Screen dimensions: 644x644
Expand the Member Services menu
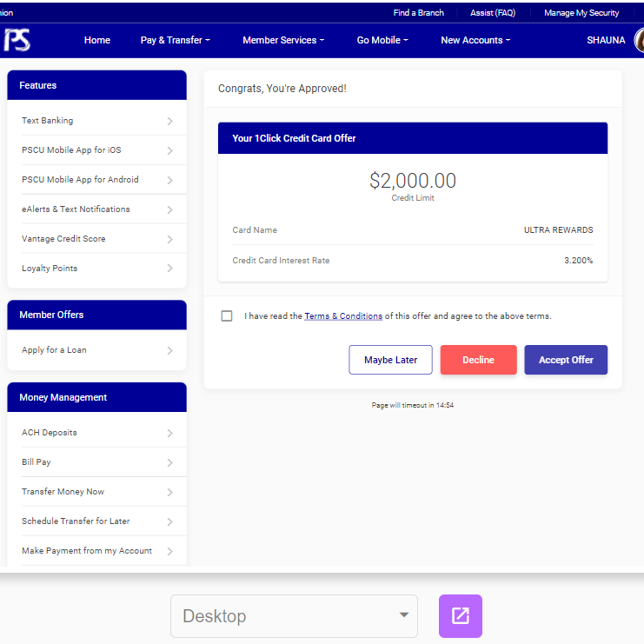(x=282, y=40)
